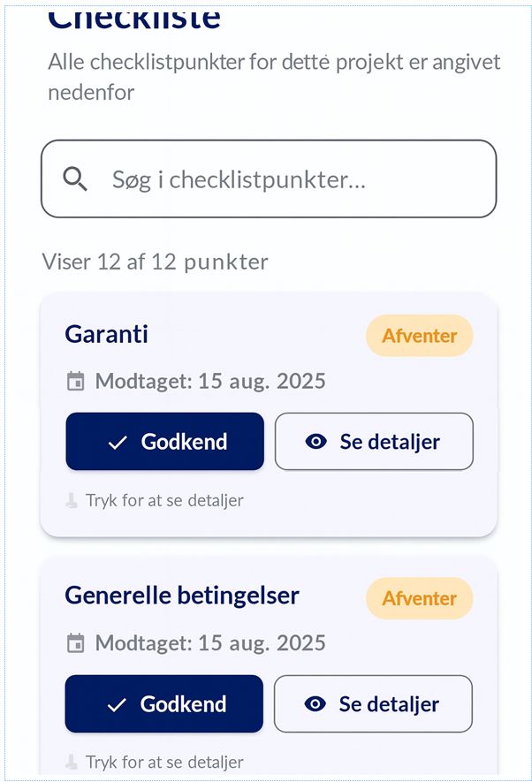The image size is (532, 782).
Task: View Se detaljer for Generelle betingelser
Action: 373,704
